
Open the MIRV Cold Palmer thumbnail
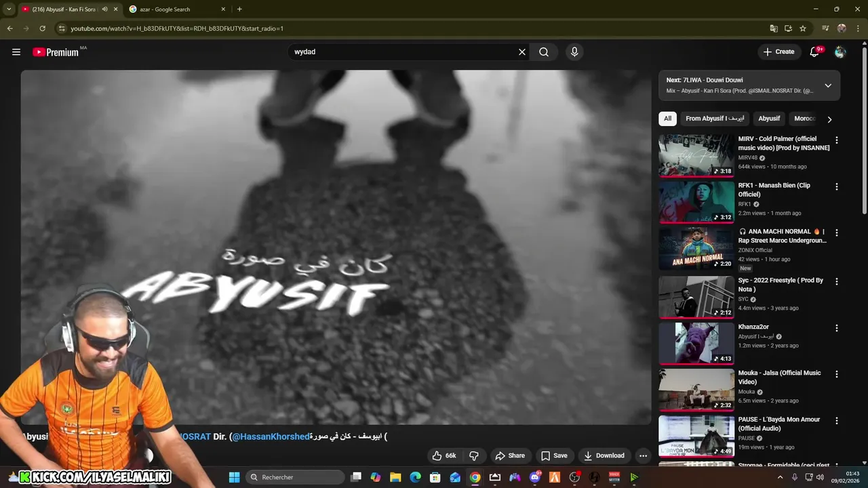[x=696, y=155]
